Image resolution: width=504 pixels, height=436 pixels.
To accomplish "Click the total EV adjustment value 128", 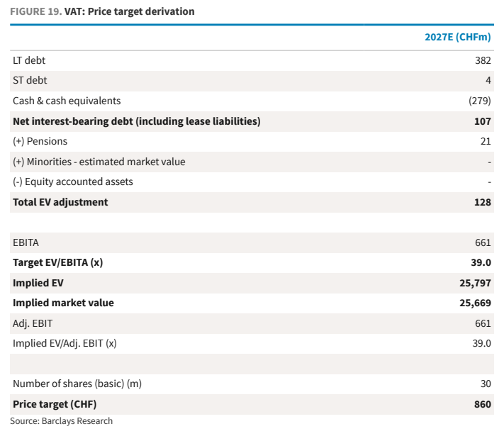I will point(483,202).
